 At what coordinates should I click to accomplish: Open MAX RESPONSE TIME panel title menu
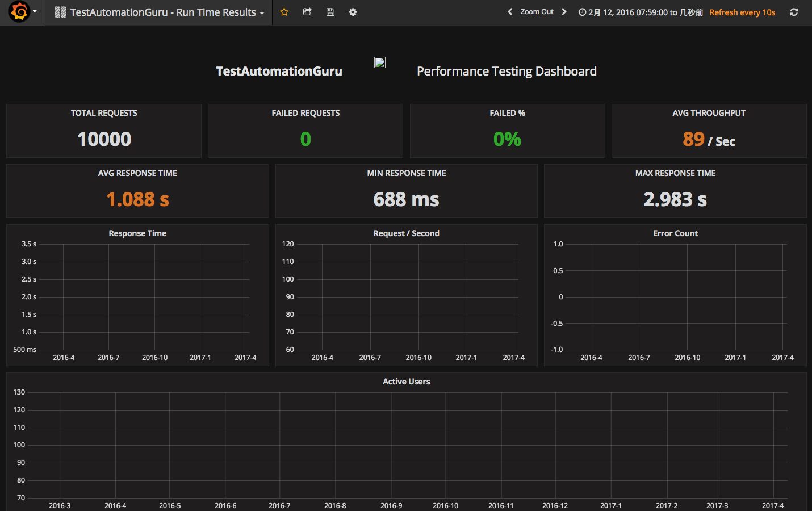pos(675,173)
